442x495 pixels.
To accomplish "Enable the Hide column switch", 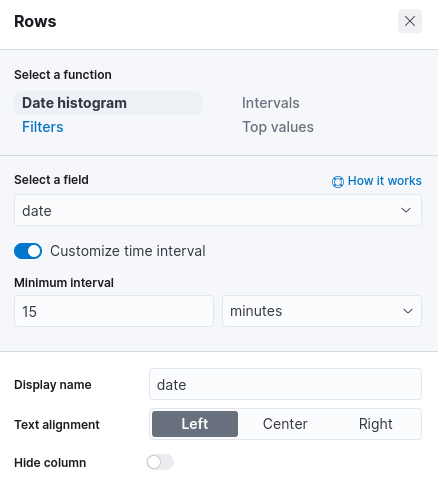I will coord(160,462).
